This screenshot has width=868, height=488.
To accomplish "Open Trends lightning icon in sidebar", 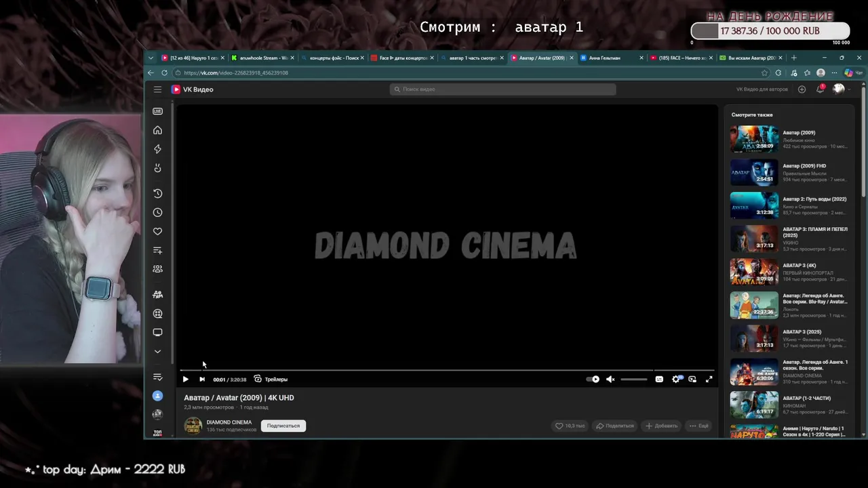I will pyautogui.click(x=157, y=149).
